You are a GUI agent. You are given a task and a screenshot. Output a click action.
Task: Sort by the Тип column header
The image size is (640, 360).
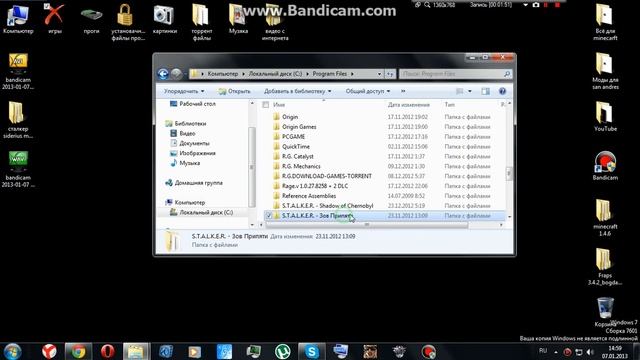point(449,105)
